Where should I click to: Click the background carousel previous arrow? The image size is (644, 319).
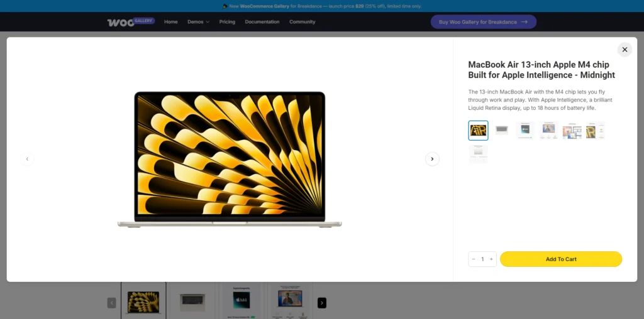pos(112,303)
